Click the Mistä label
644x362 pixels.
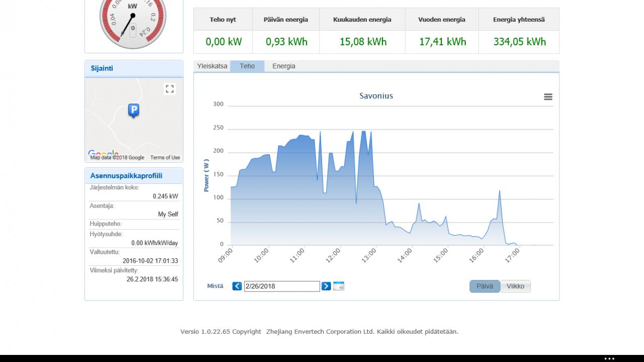click(215, 286)
